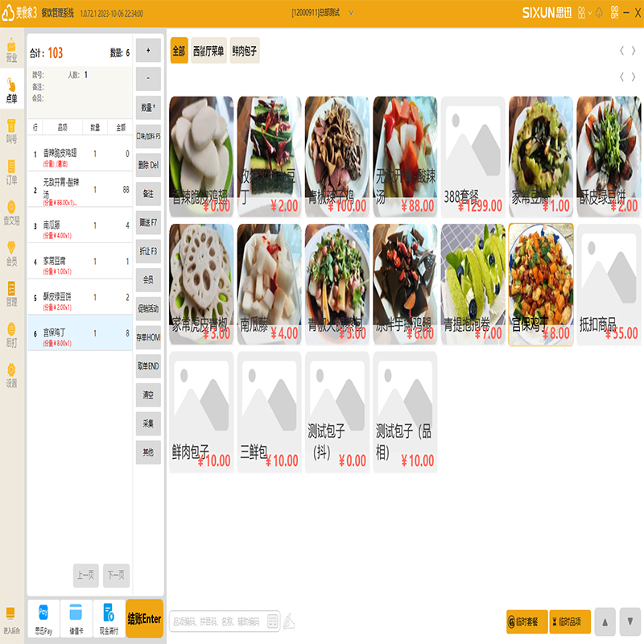Viewport: 644px width, 644px height.
Task: Click the up arrow button at bottom right
Action: pos(605,621)
